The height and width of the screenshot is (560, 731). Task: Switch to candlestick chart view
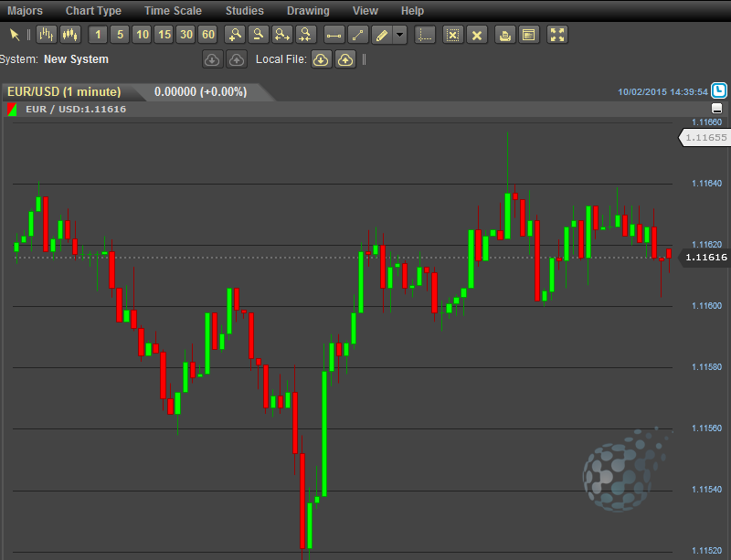70,35
